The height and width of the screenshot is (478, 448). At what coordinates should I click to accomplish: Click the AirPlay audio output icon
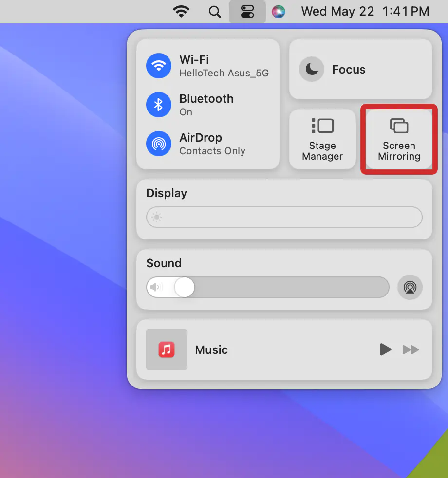point(410,287)
